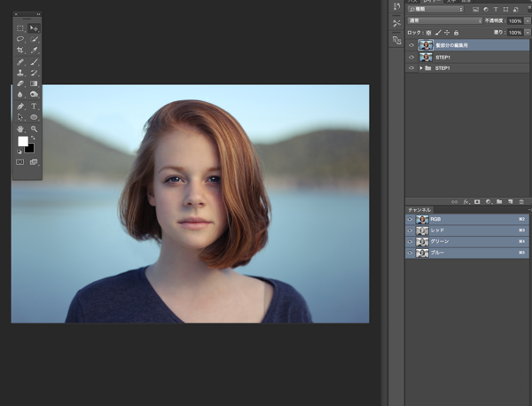Filter layers by shape layers
Viewport: 532px width, 406px height.
pos(506,10)
